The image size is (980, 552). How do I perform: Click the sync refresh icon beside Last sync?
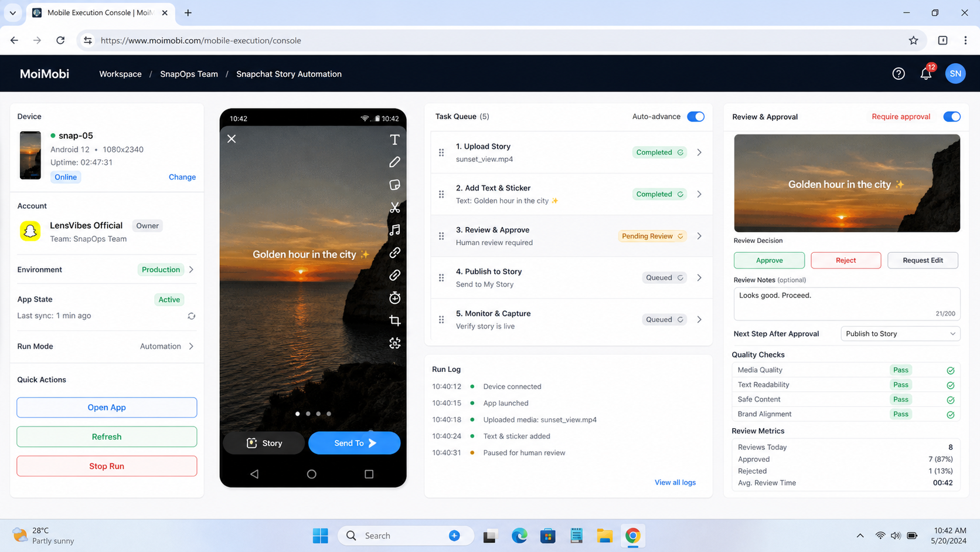pos(191,316)
